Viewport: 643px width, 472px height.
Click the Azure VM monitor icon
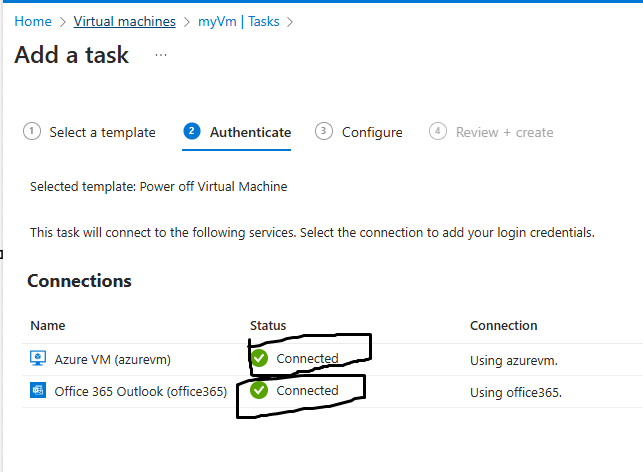[x=38, y=358]
